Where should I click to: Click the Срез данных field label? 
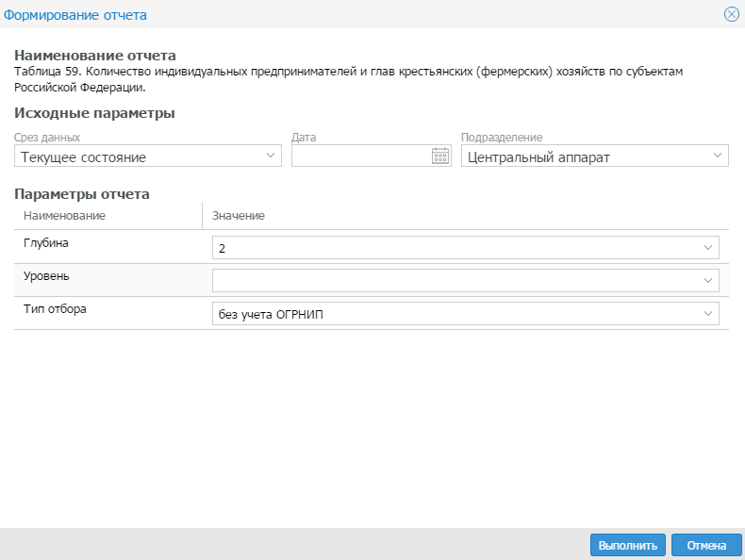pos(47,138)
